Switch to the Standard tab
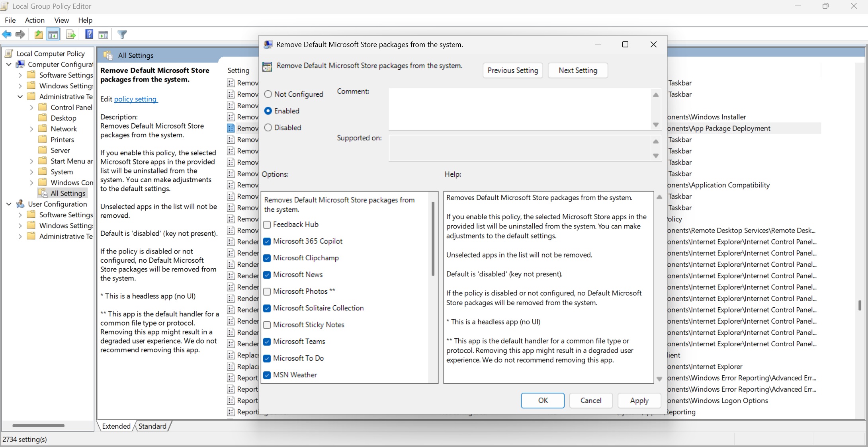 [152, 426]
